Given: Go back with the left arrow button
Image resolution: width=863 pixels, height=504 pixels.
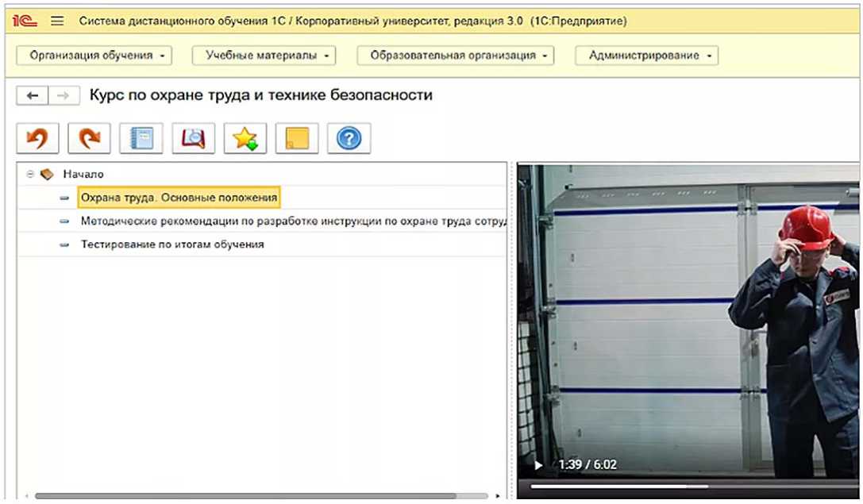Looking at the screenshot, I should tap(33, 96).
